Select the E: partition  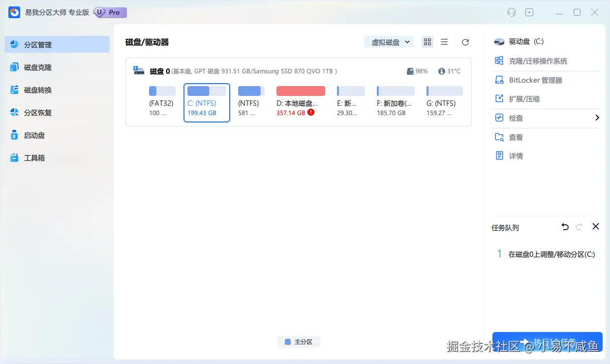click(351, 102)
